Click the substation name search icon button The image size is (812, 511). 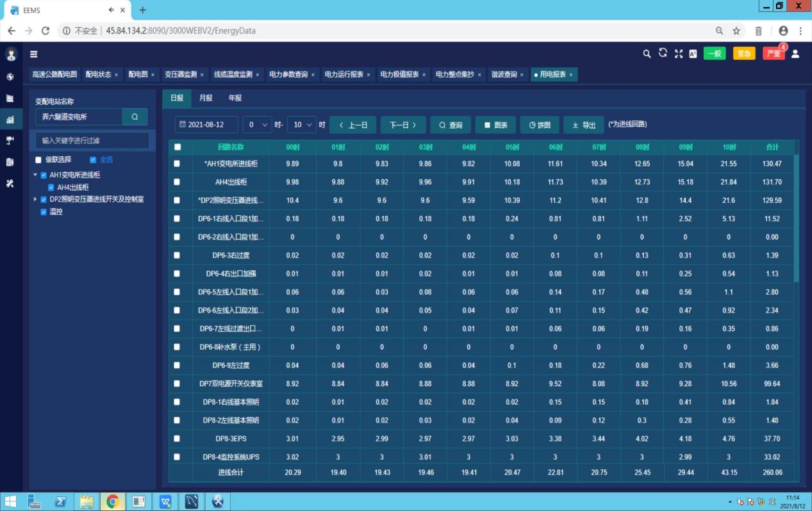coord(135,117)
